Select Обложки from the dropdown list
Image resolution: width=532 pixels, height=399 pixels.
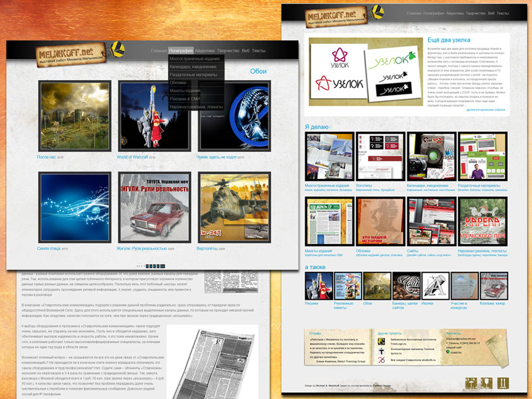[x=196, y=83]
